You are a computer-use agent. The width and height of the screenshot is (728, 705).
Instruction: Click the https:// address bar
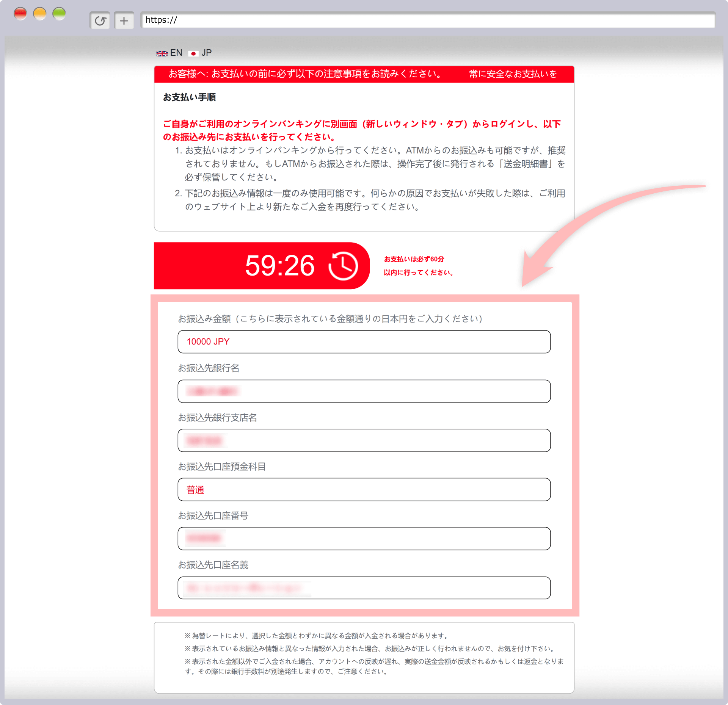428,20
